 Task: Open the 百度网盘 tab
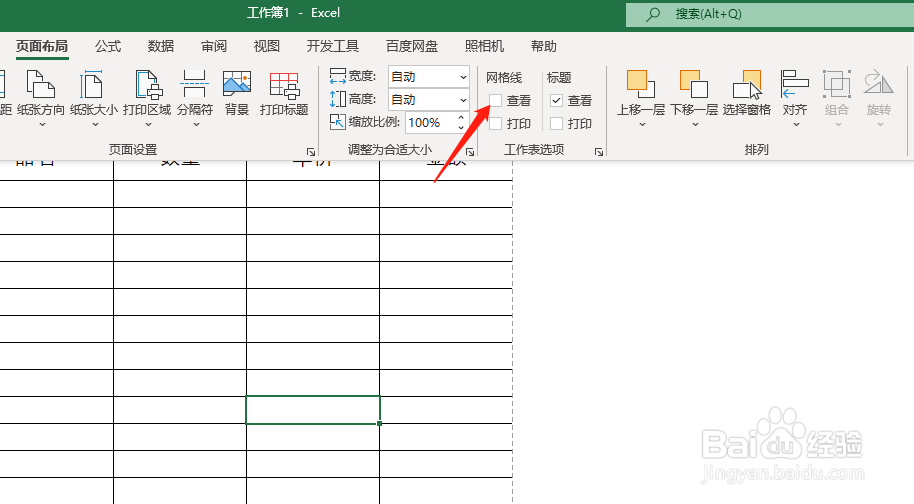(x=412, y=46)
